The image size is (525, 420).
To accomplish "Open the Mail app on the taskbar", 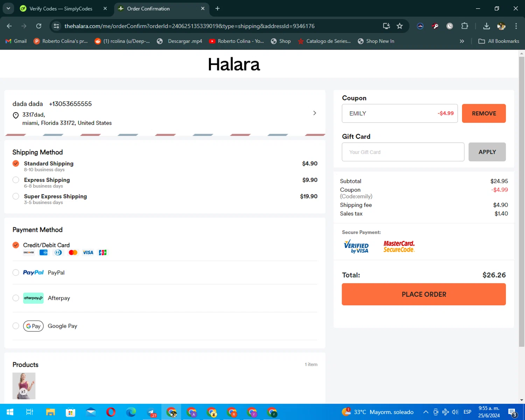I will click(x=91, y=412).
